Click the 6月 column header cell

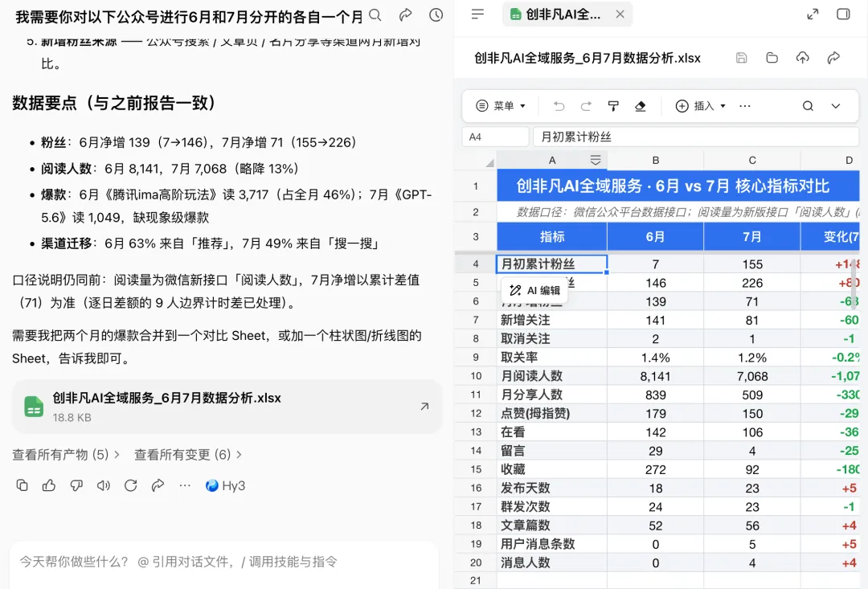point(656,237)
